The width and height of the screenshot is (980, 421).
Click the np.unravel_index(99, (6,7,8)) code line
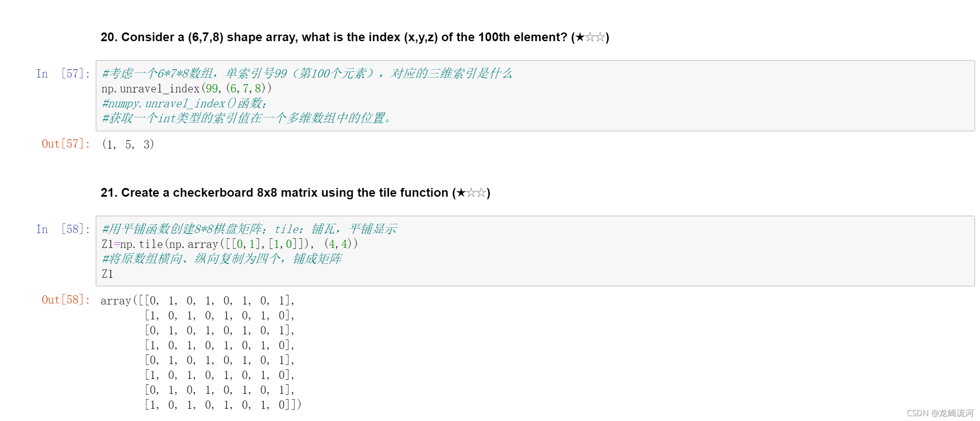click(186, 88)
